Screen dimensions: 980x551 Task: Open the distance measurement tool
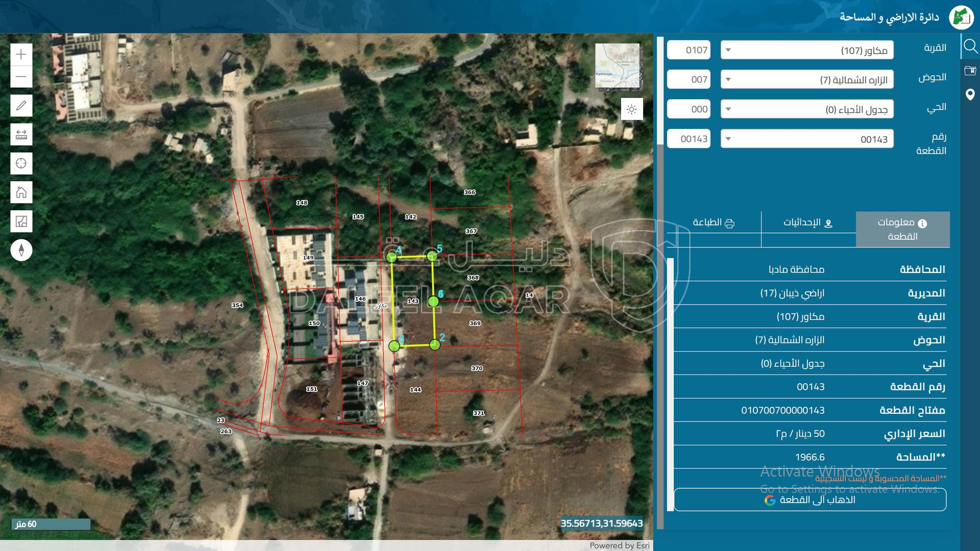[x=21, y=135]
